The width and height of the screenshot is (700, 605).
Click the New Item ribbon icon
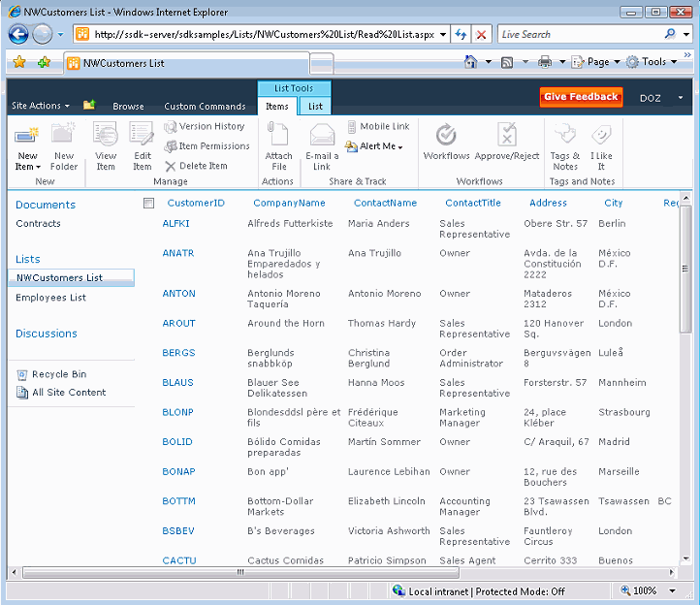point(27,135)
